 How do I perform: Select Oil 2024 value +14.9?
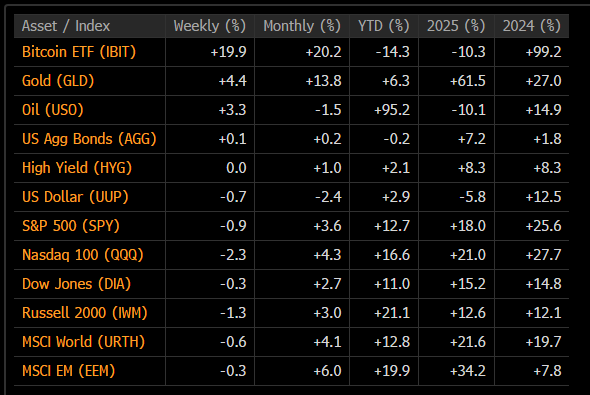(543, 110)
